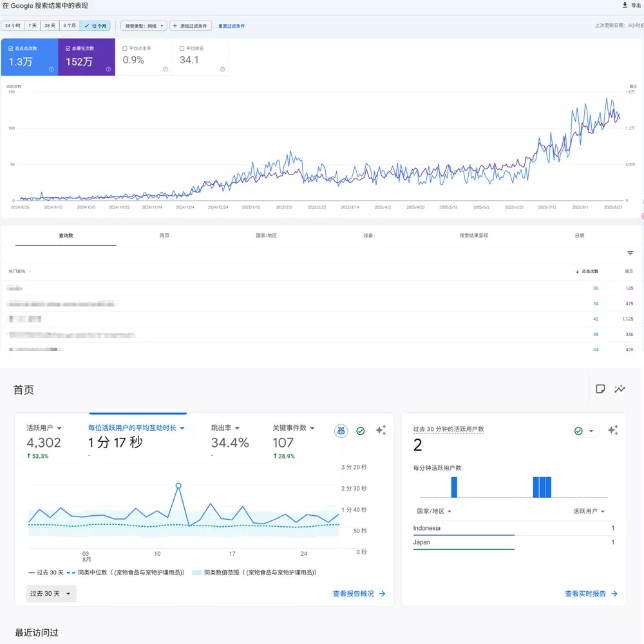
Task: Expand the 过去 30 天 date range dropdown
Action: [51, 594]
